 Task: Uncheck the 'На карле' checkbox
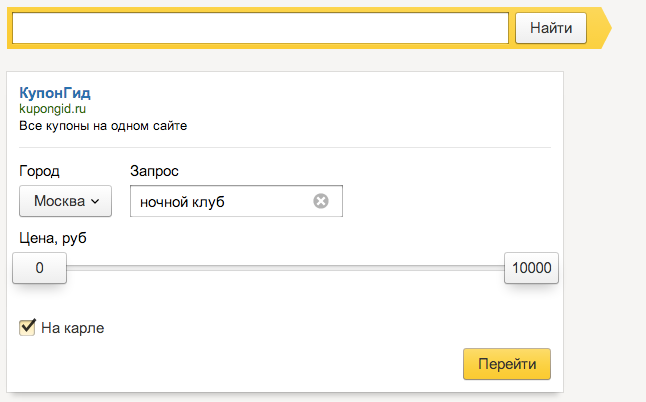[x=27, y=327]
